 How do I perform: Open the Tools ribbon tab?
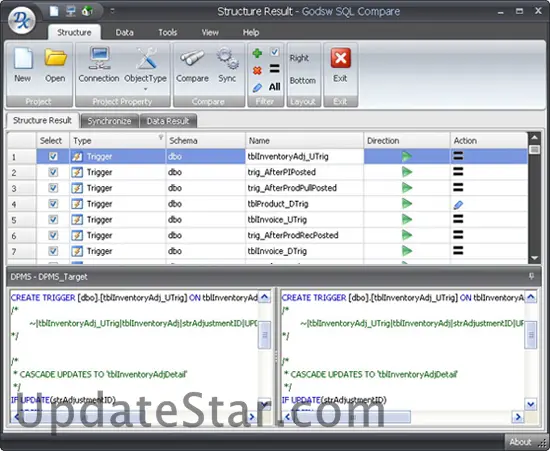(168, 33)
